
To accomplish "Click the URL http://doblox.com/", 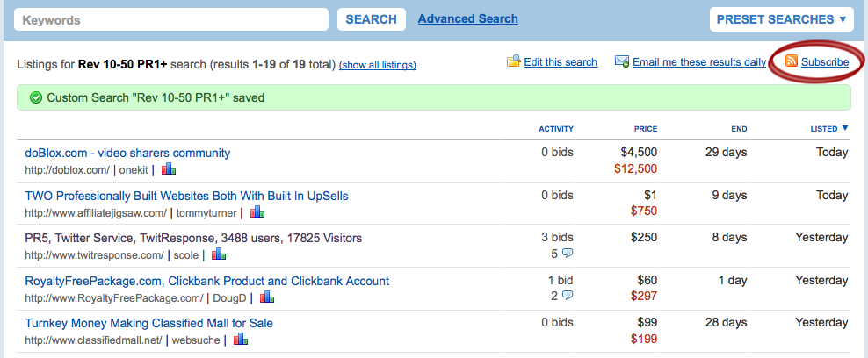I will (x=67, y=170).
